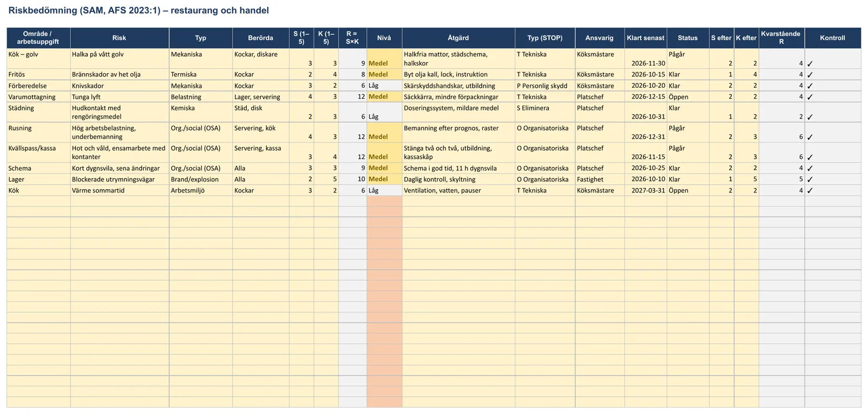The image size is (868, 414).
Task: Click the 'Fritös' area cell
Action: (38, 74)
